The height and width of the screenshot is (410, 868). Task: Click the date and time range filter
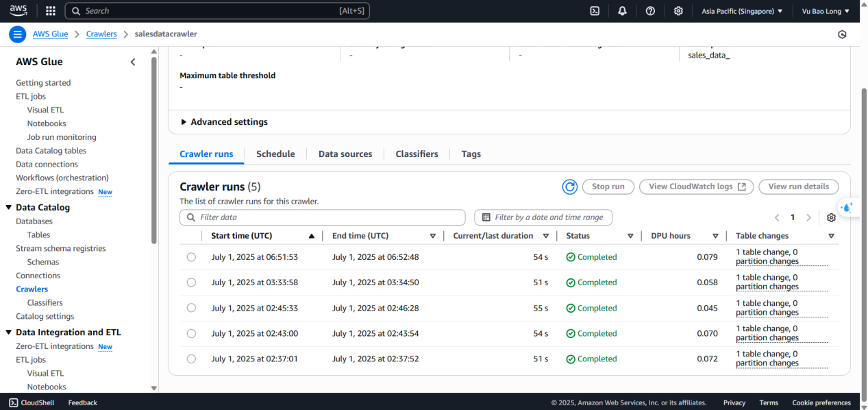(543, 217)
